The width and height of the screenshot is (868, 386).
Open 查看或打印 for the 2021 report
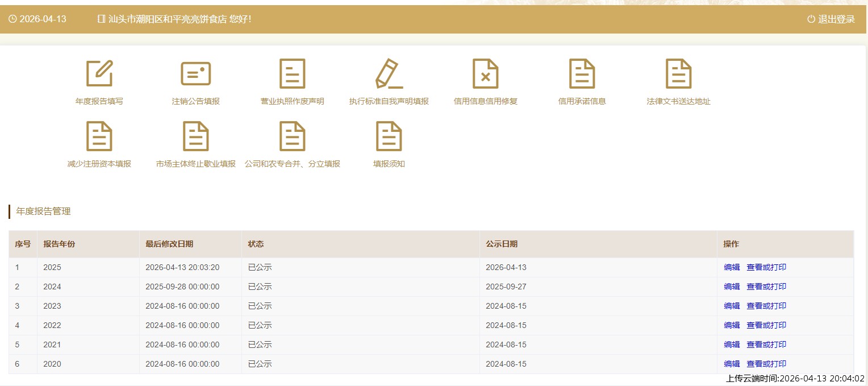(x=766, y=345)
